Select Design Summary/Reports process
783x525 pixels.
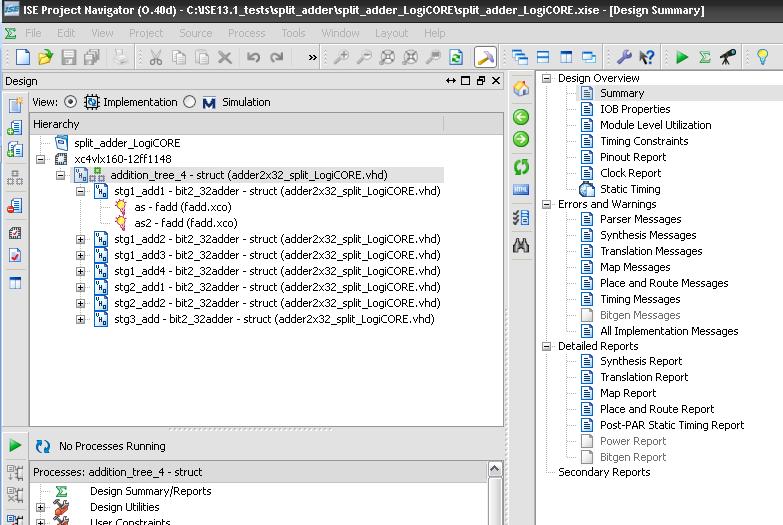(x=150, y=492)
